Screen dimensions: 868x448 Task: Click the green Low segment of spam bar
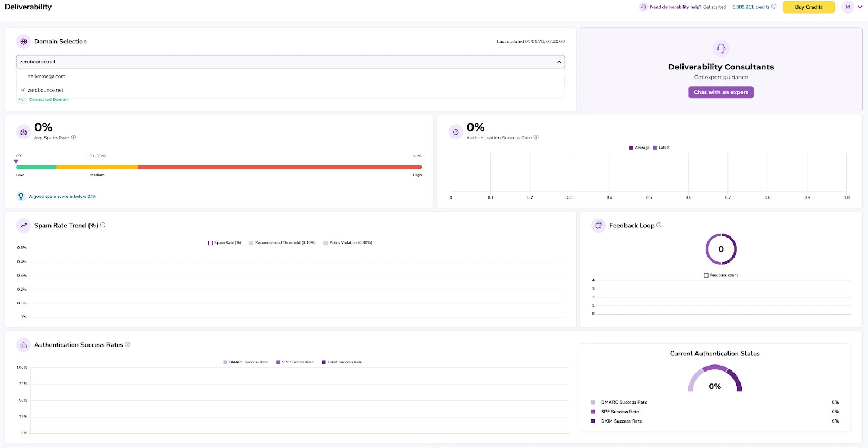[x=36, y=167]
